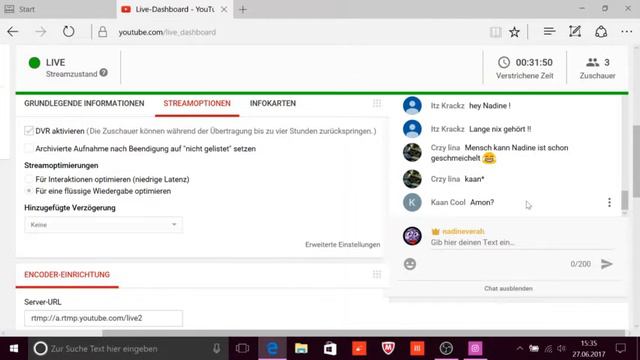Screen dimensions: 640x360
Task: Open the web note pen icon
Action: pyautogui.click(x=575, y=31)
